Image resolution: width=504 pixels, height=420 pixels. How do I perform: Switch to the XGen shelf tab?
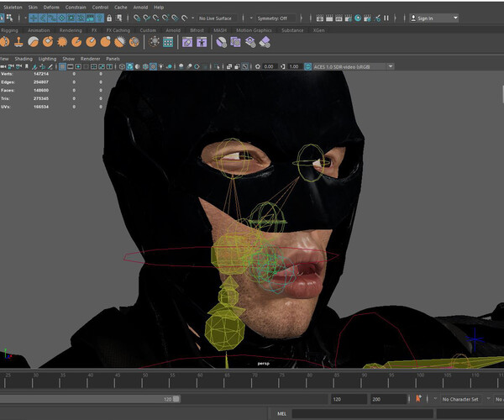pyautogui.click(x=318, y=30)
